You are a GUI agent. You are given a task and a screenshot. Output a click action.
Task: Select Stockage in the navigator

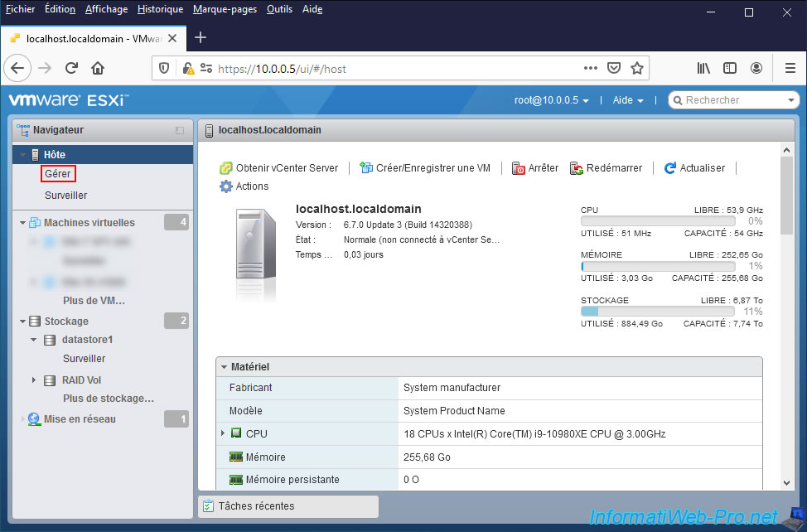[x=66, y=322]
